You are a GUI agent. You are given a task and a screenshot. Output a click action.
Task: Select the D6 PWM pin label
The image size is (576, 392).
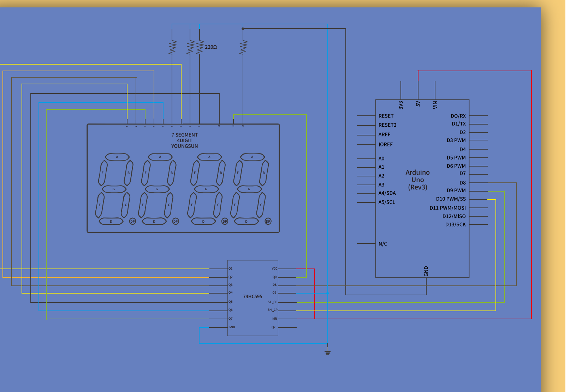tap(456, 166)
